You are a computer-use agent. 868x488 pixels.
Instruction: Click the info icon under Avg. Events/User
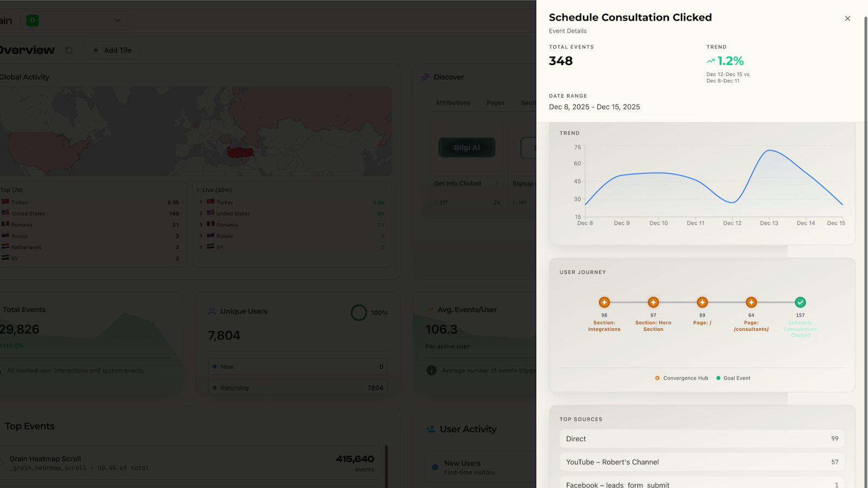431,370
